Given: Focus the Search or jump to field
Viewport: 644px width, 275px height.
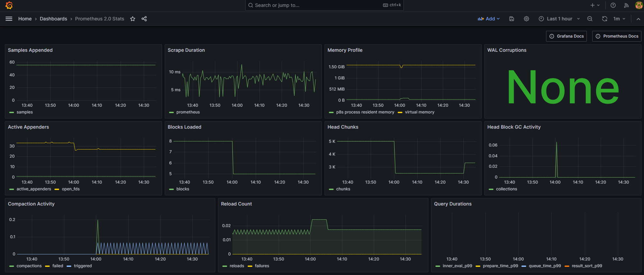Looking at the screenshot, I should (x=324, y=5).
